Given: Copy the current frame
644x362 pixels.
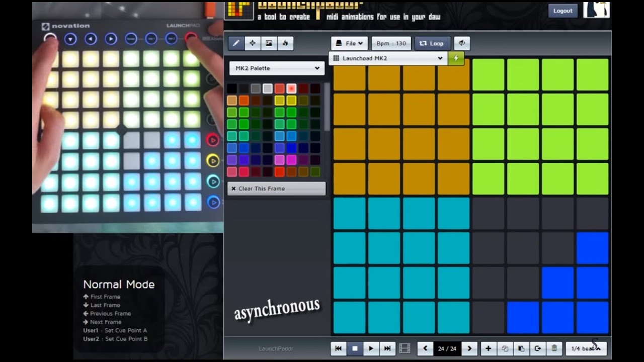Looking at the screenshot, I should pyautogui.click(x=505, y=348).
